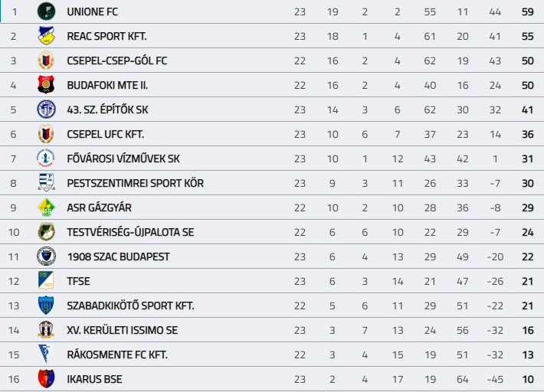544x392 pixels.
Task: Click the Budafoki MTE II. team badge
Action: click(x=46, y=85)
